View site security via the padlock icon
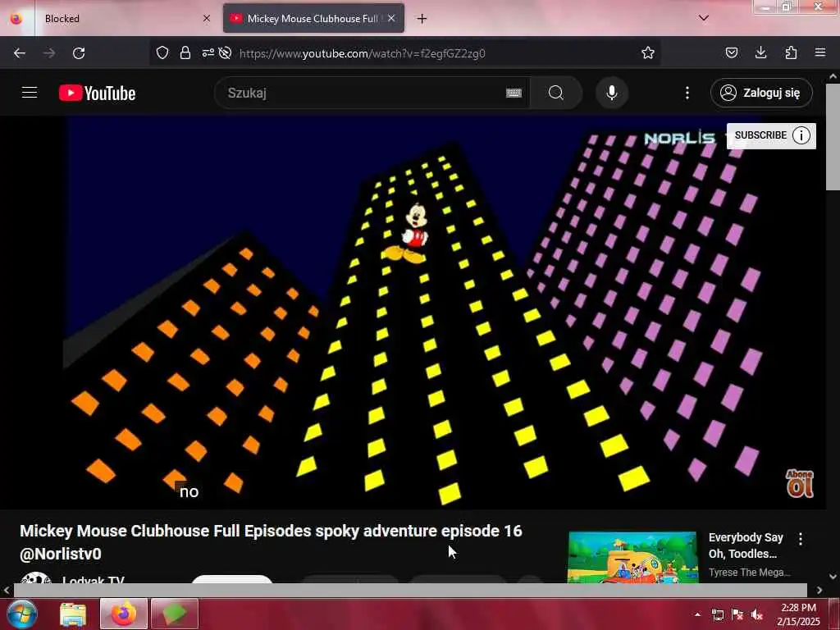Image resolution: width=840 pixels, height=630 pixels. coord(185,52)
